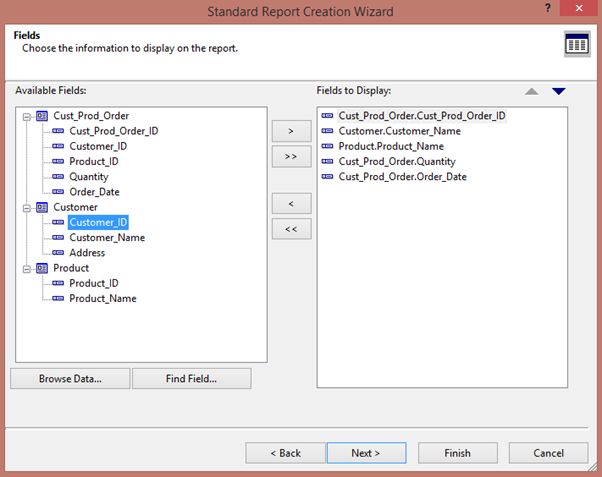Remove selected field with < button
Screen dimensions: 602x477
point(291,204)
